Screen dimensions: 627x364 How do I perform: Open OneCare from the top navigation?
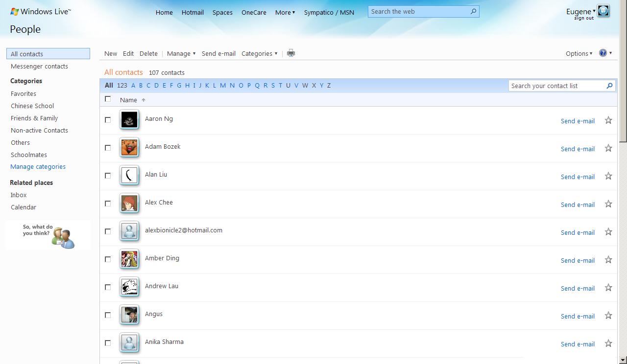(x=254, y=12)
